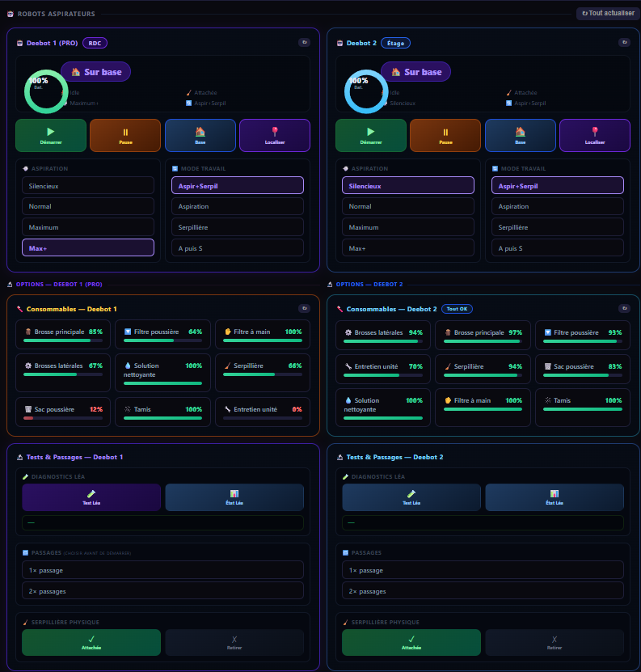Click Serpillière 66% tile for Deebot 1
This screenshot has height=672, width=641.
(x=263, y=373)
